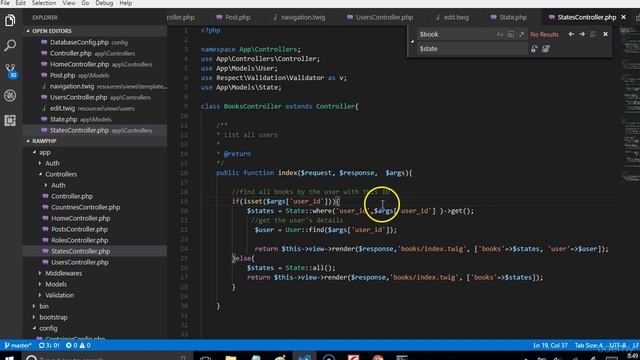Click the master git branch indicator
The height and width of the screenshot is (360, 640).
tap(18, 345)
